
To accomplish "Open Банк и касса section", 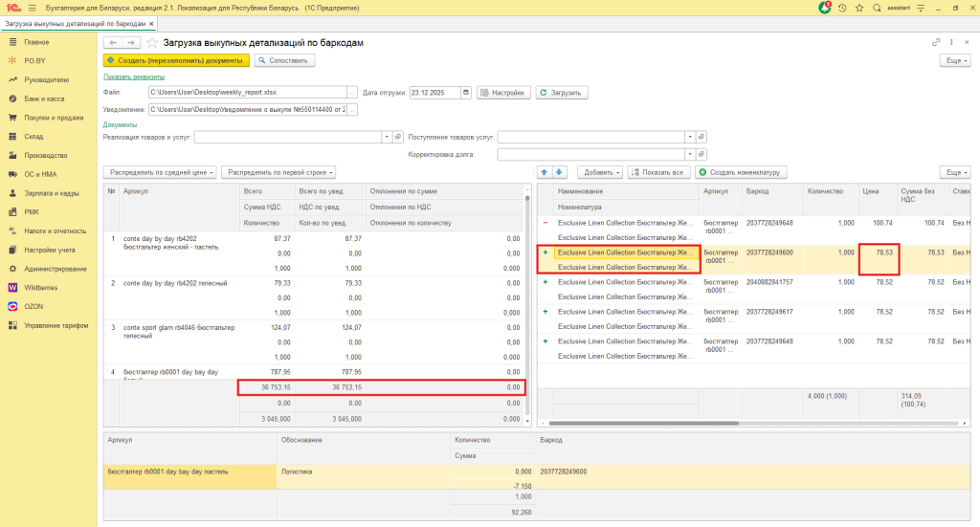I will 44,99.
